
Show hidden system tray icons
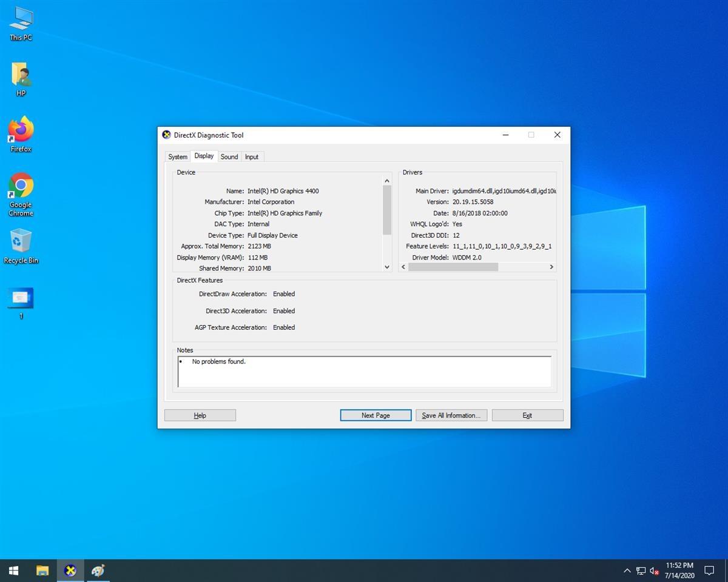tap(627, 570)
